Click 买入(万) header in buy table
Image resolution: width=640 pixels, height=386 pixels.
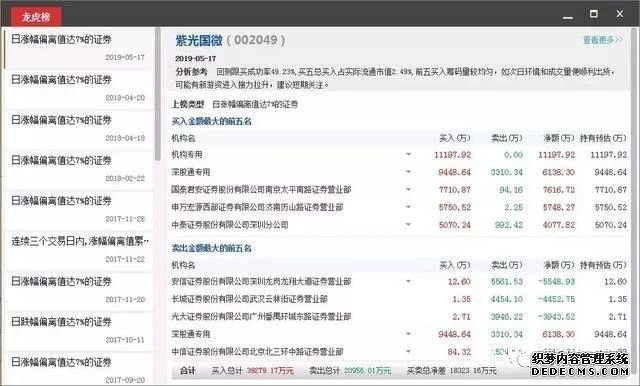click(455, 138)
